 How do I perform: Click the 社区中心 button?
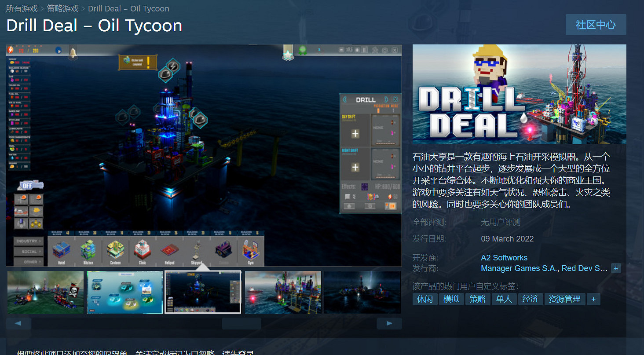click(596, 25)
